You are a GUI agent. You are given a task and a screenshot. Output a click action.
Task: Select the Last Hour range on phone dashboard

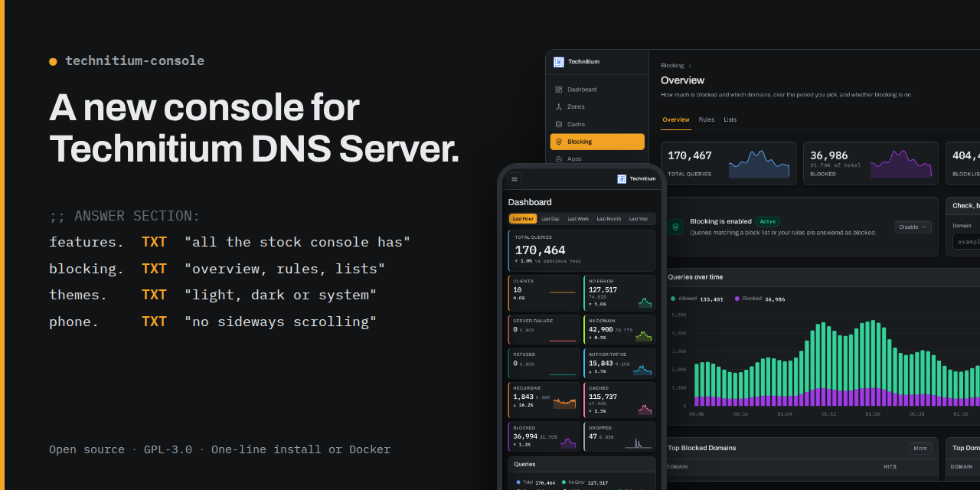tap(523, 219)
